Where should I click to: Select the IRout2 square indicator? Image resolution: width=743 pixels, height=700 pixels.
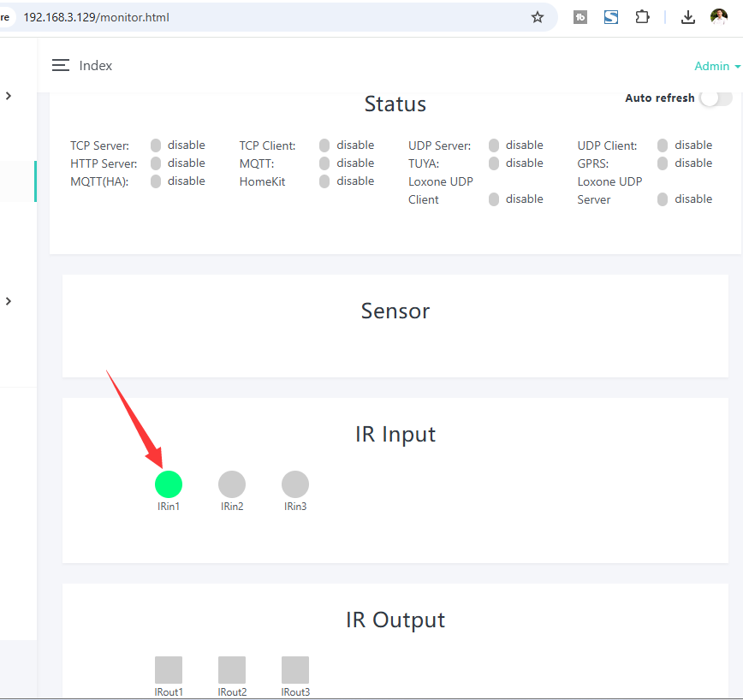[232, 670]
